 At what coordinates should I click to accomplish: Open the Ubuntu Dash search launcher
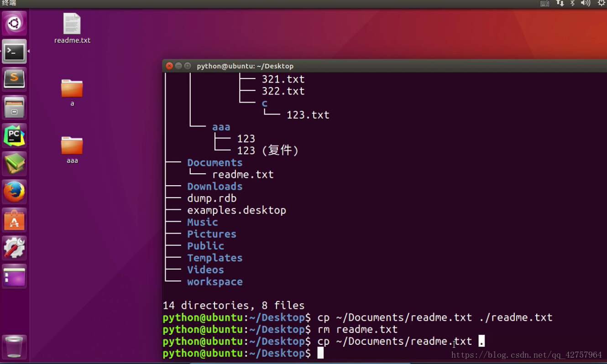pos(14,23)
